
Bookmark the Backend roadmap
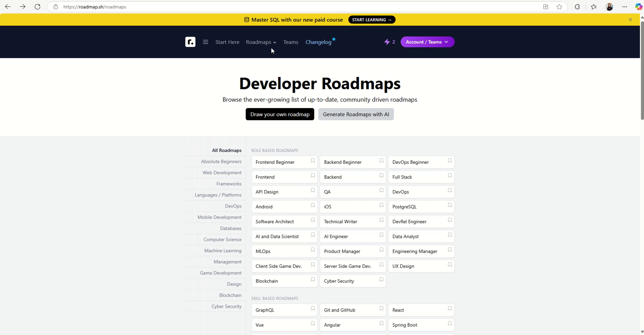381,176
